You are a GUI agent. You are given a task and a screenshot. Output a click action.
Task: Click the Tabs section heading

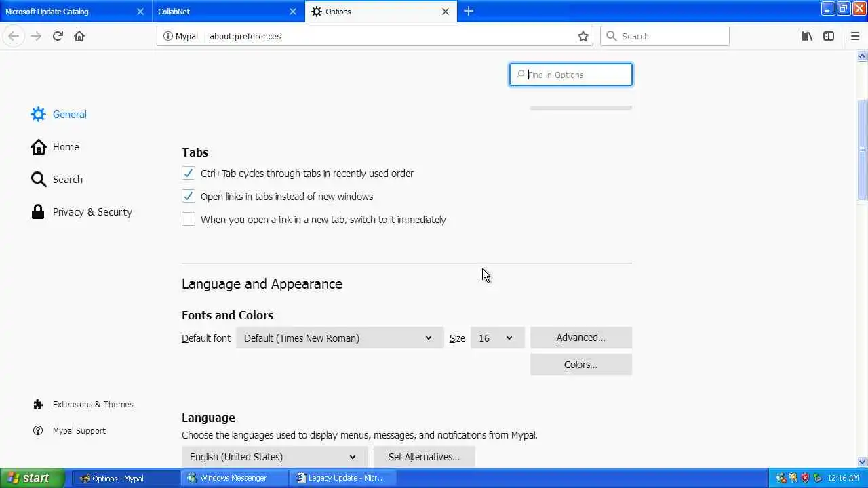pos(195,152)
